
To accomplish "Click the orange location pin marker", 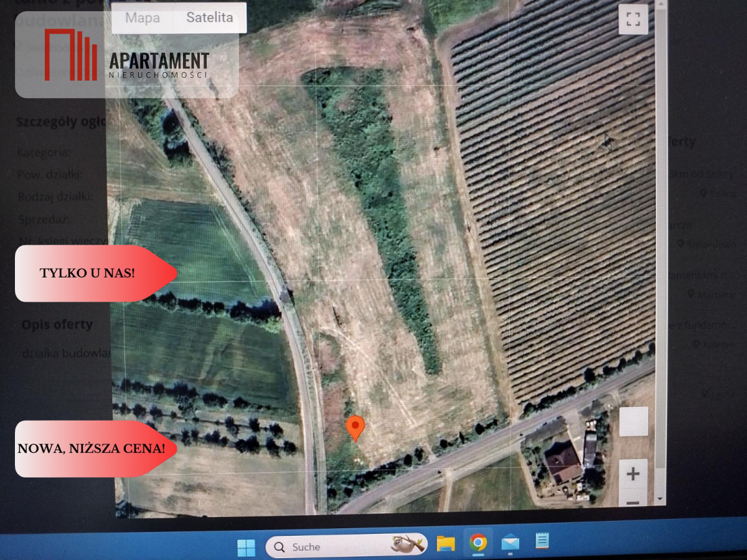I will point(355,428).
